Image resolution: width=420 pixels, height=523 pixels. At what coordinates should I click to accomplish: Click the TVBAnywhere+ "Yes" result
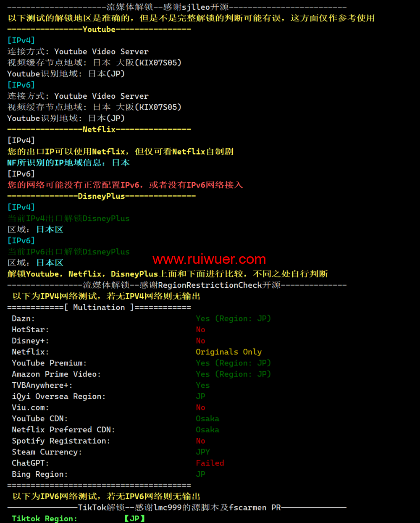pyautogui.click(x=203, y=385)
